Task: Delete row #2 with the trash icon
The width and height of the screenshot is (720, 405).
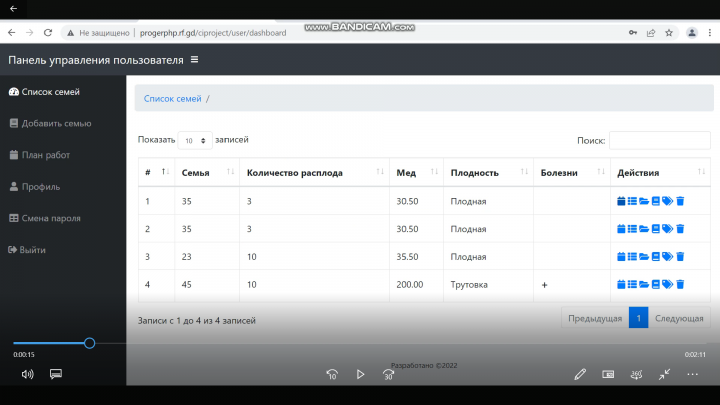Action: click(x=680, y=229)
